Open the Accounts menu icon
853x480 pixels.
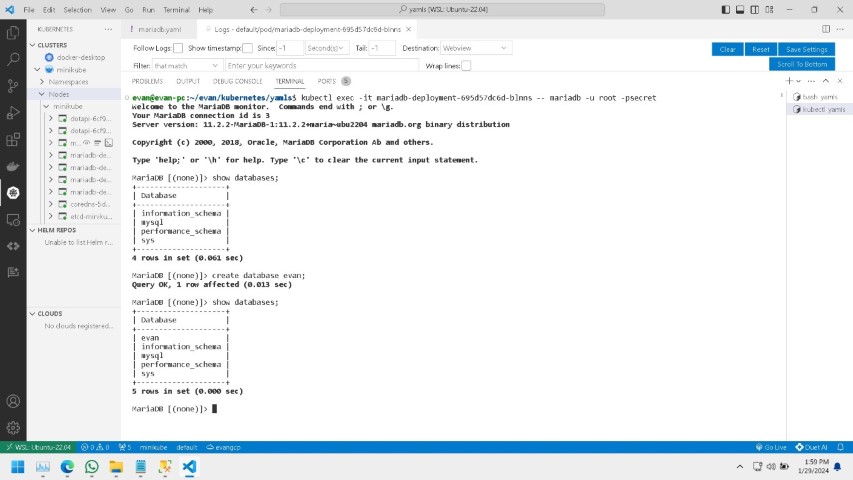tap(13, 402)
